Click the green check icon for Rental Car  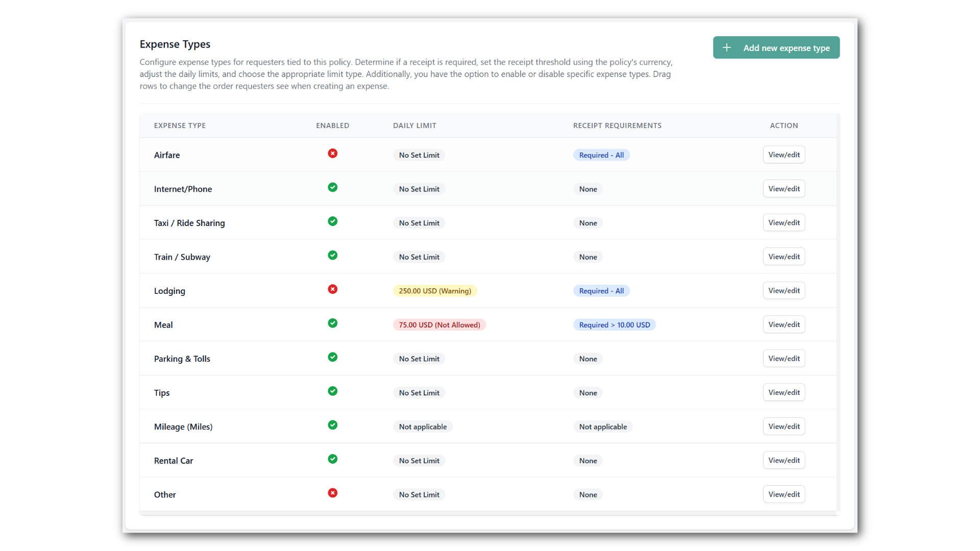click(x=332, y=459)
